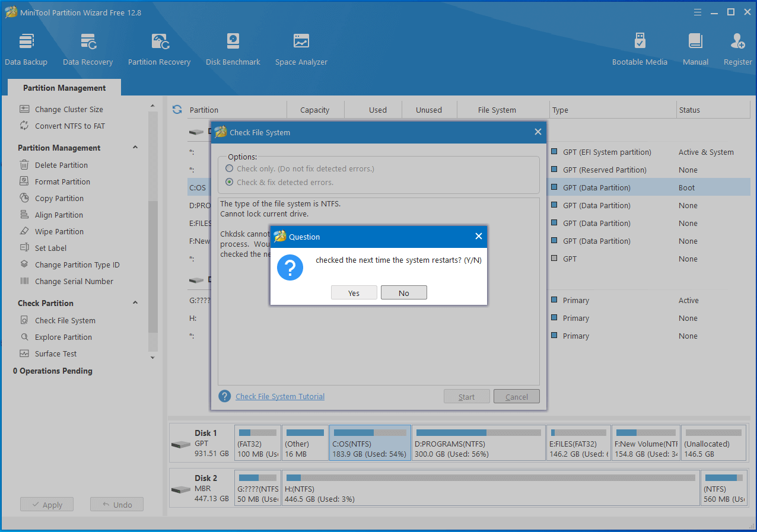This screenshot has height=532, width=757.
Task: Create Bootable Media
Action: [640, 50]
